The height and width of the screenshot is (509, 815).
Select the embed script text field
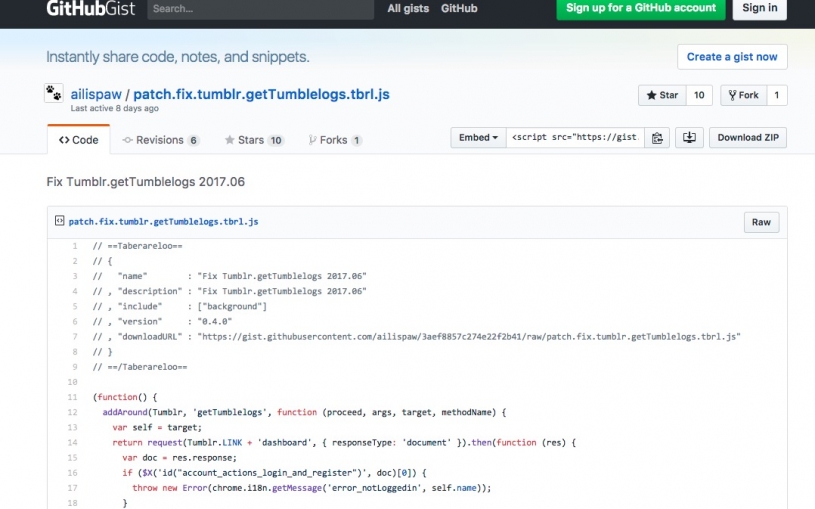click(x=575, y=138)
